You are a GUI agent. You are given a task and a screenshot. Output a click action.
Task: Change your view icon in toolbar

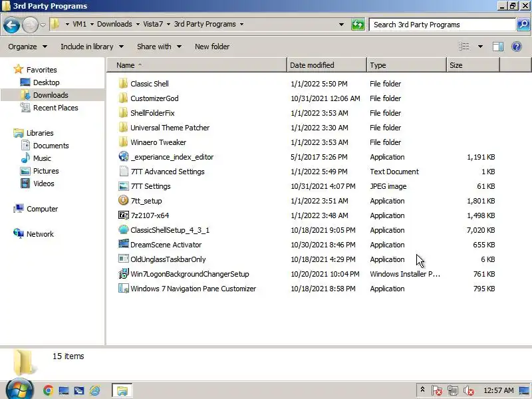click(x=464, y=47)
